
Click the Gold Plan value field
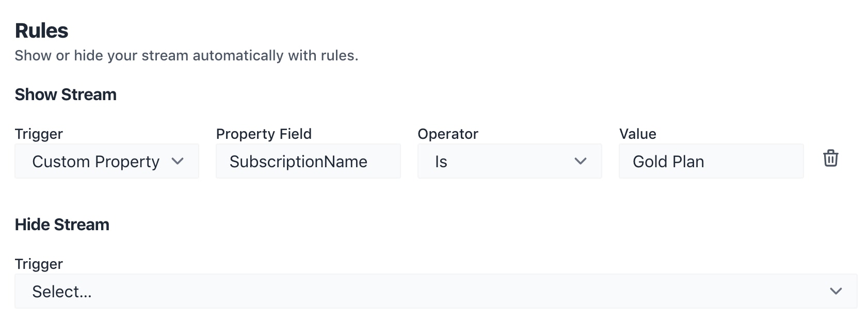pos(711,162)
